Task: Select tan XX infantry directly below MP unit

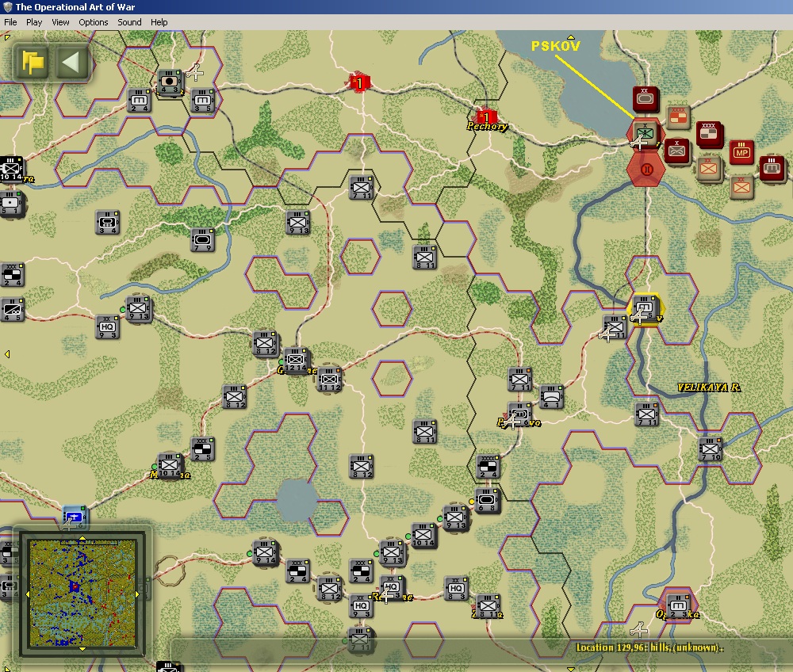Action: point(742,187)
